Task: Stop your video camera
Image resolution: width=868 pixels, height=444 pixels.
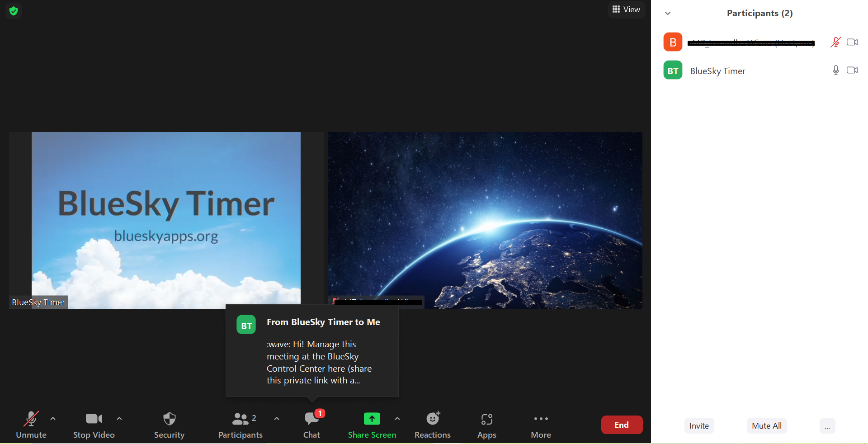Action: click(94, 425)
